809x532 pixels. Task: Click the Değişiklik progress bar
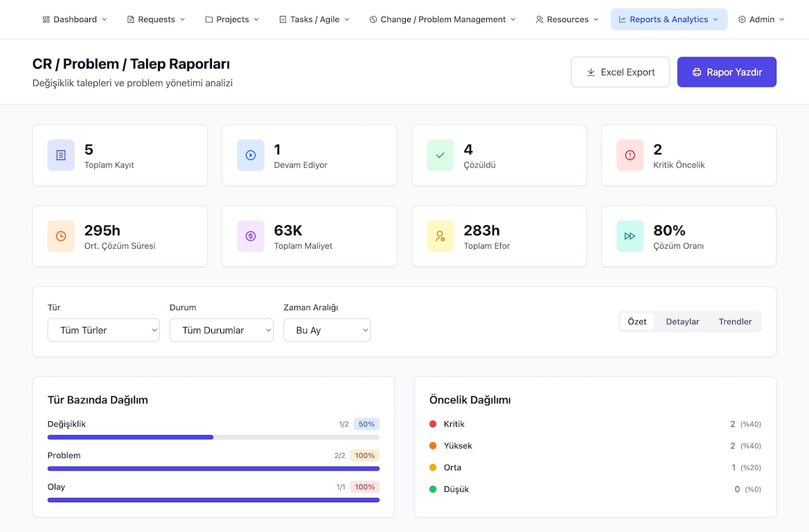tap(213, 437)
